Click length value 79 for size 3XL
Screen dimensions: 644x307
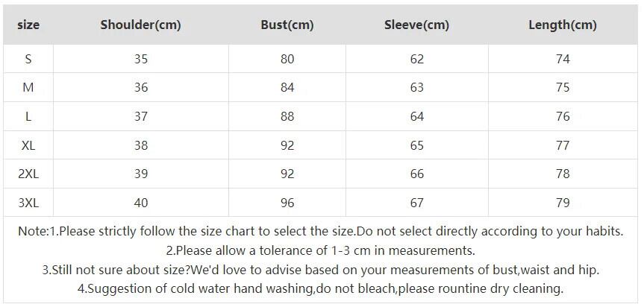[x=563, y=203]
